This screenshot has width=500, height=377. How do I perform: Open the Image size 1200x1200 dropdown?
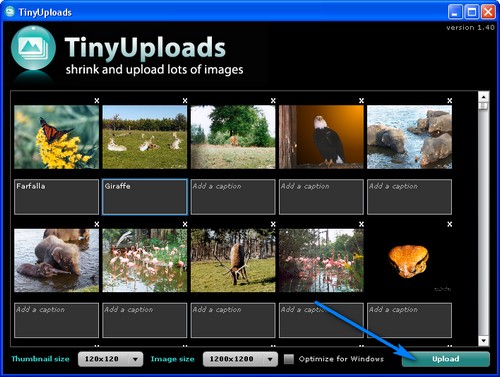coord(240,359)
